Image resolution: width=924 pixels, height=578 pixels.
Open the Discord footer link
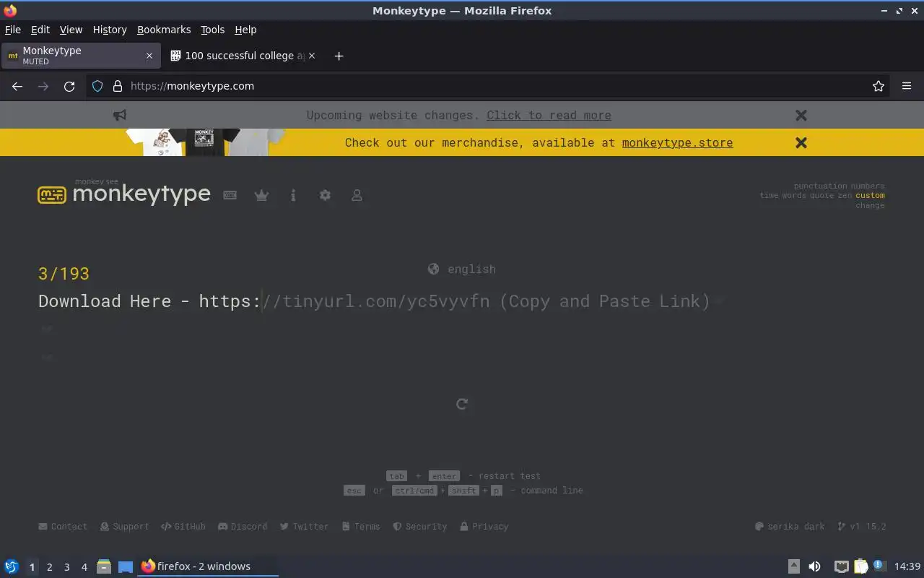(x=243, y=527)
